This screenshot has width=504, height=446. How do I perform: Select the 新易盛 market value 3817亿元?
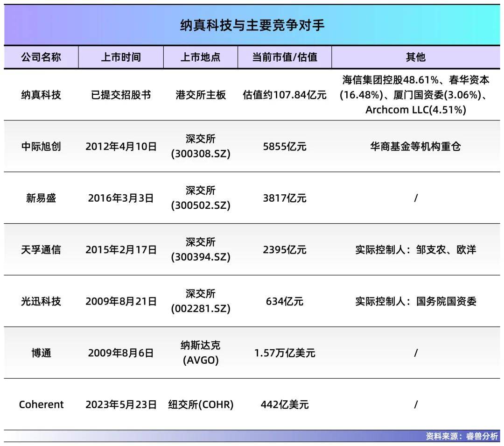point(285,198)
